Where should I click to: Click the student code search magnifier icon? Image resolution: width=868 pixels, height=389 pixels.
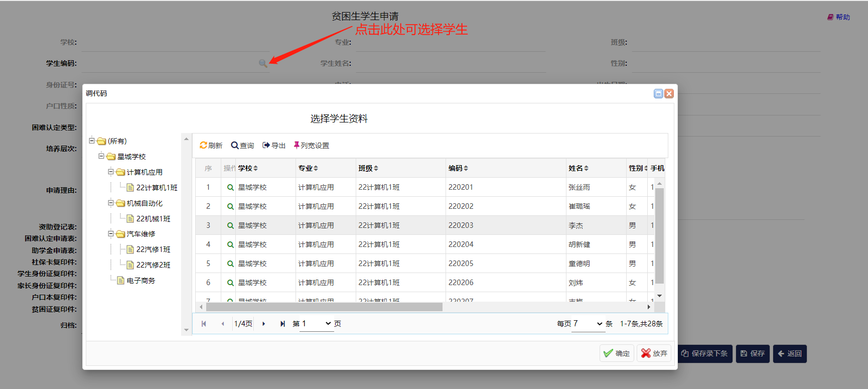(262, 63)
